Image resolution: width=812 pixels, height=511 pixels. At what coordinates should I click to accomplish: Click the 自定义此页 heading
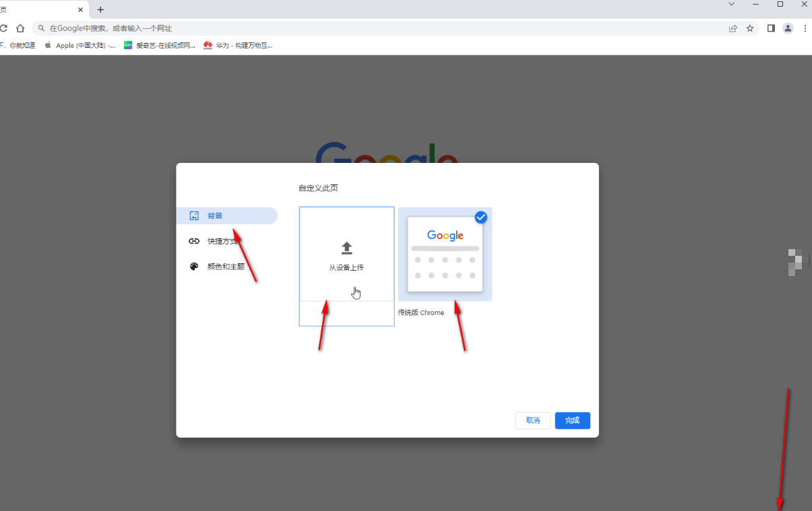pos(318,188)
